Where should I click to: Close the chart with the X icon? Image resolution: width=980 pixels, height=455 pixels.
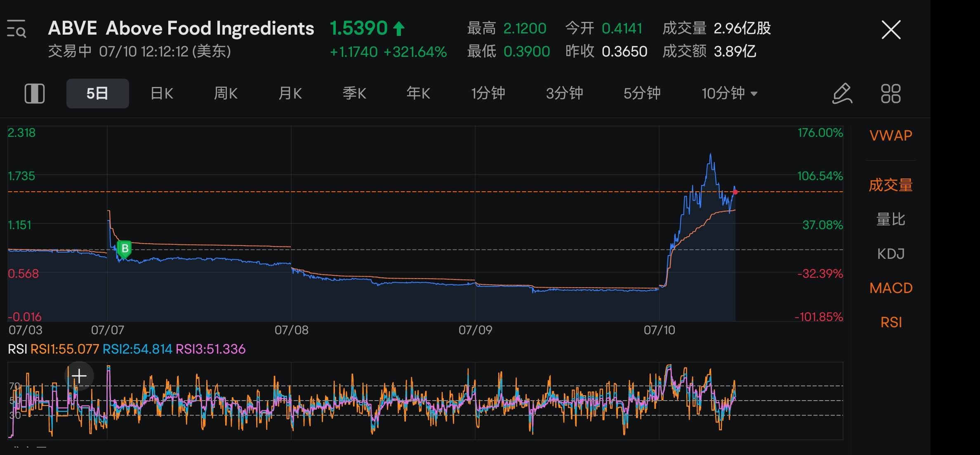890,30
